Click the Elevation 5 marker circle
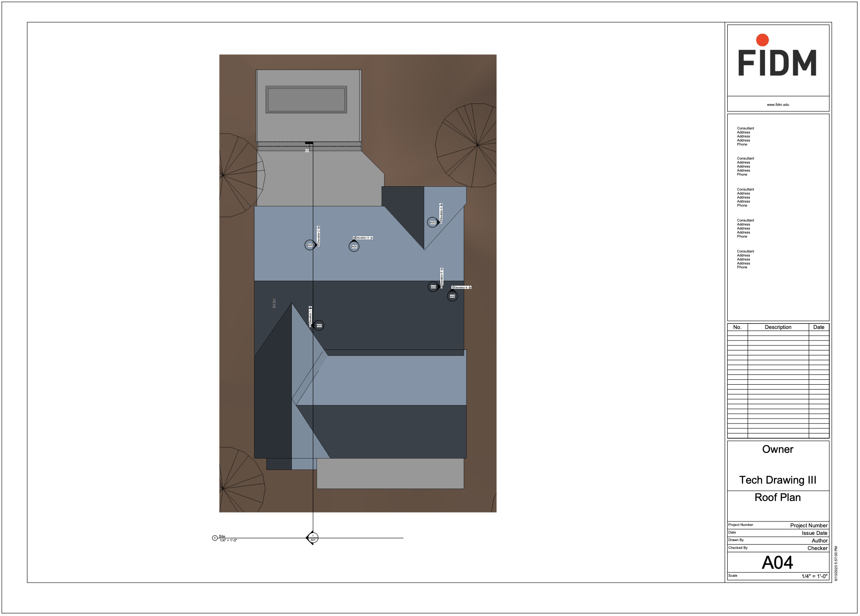 (433, 287)
